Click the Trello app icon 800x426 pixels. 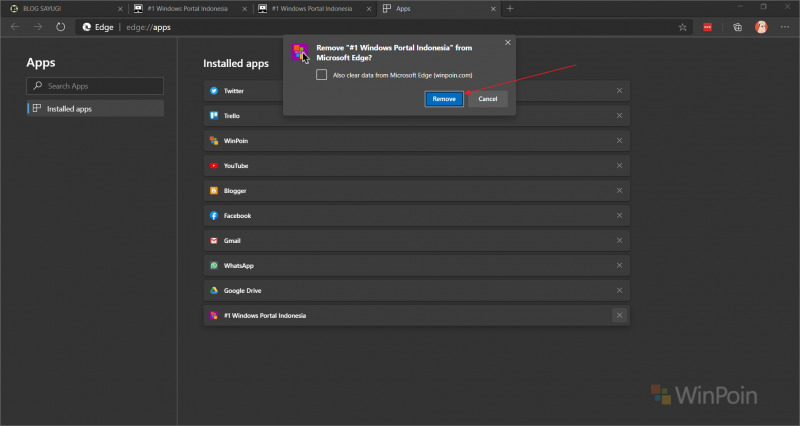(214, 116)
